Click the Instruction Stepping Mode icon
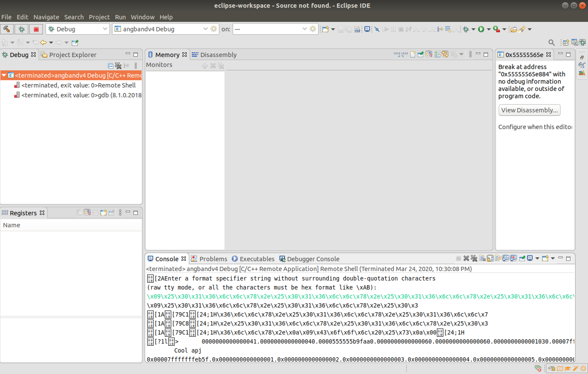This screenshot has height=374, width=588. click(x=440, y=29)
